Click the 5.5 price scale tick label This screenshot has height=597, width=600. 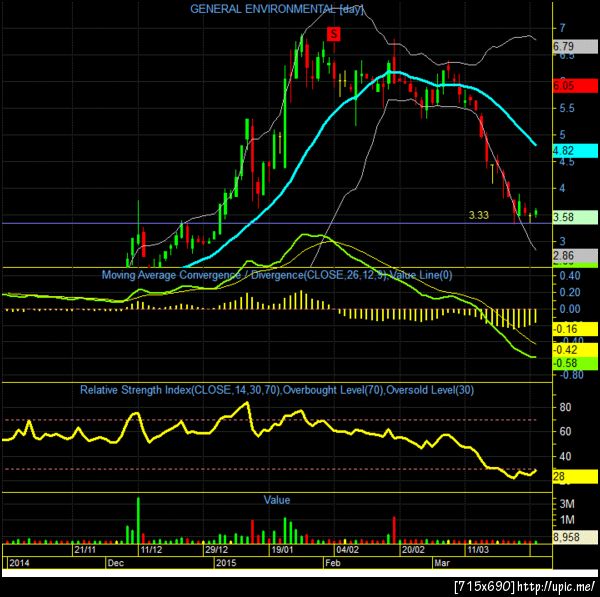coord(567,108)
